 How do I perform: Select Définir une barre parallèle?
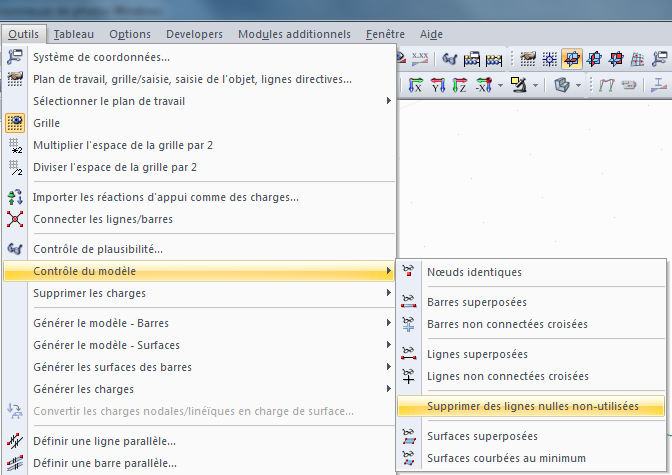(x=199, y=463)
